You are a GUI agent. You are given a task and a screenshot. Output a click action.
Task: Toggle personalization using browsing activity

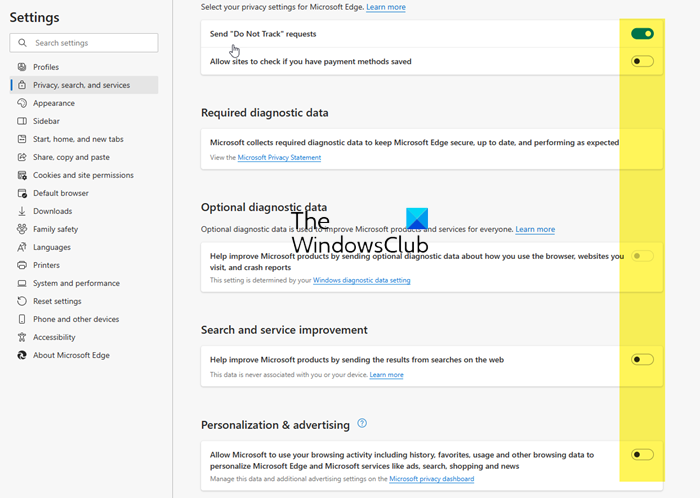(x=642, y=455)
